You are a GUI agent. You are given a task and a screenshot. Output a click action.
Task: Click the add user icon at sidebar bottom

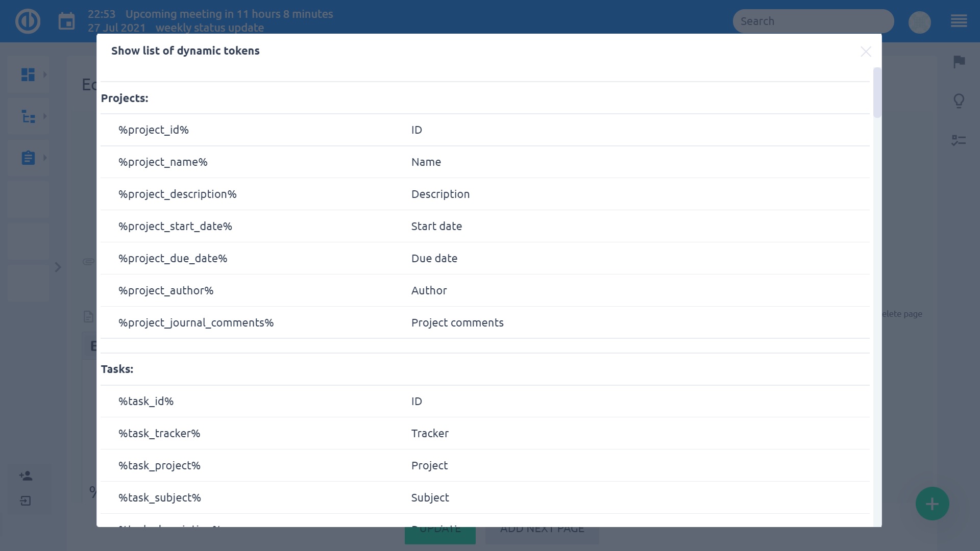click(x=25, y=475)
